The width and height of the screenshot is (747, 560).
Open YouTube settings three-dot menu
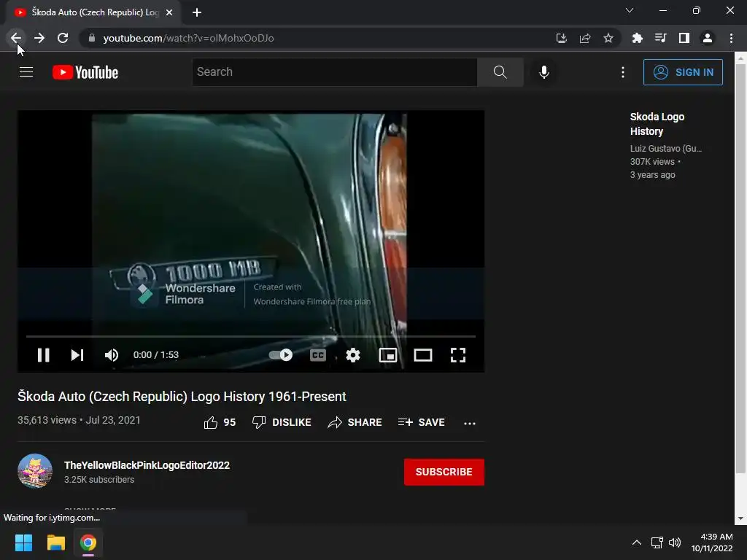(623, 72)
